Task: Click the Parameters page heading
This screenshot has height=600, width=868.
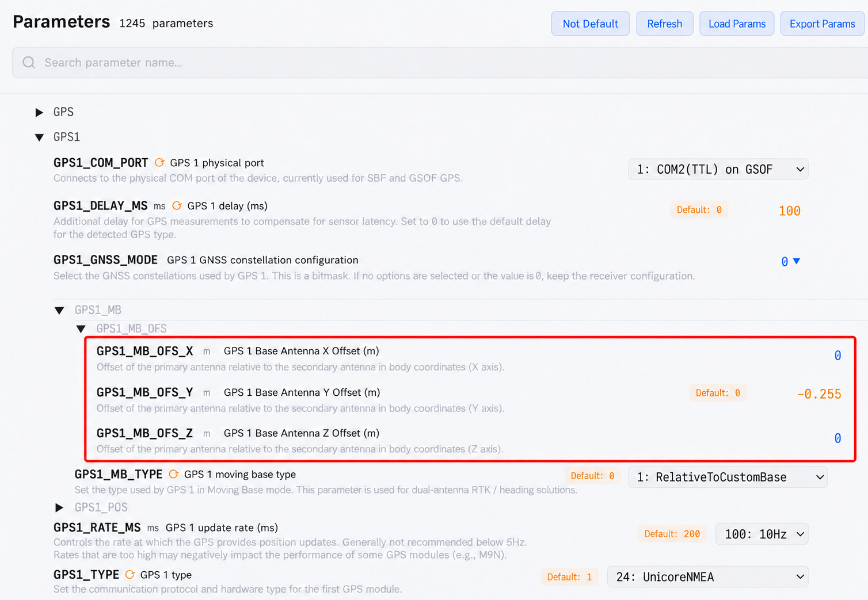Action: tap(61, 22)
